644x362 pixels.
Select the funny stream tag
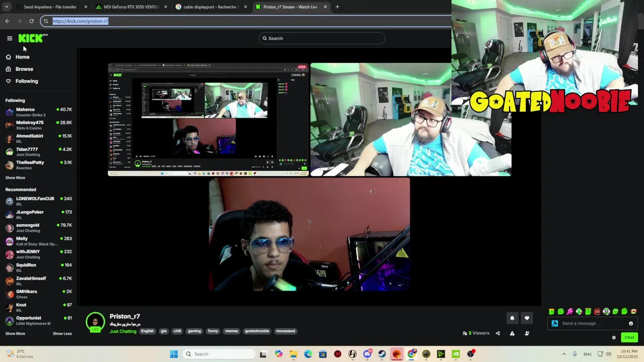tap(213, 331)
